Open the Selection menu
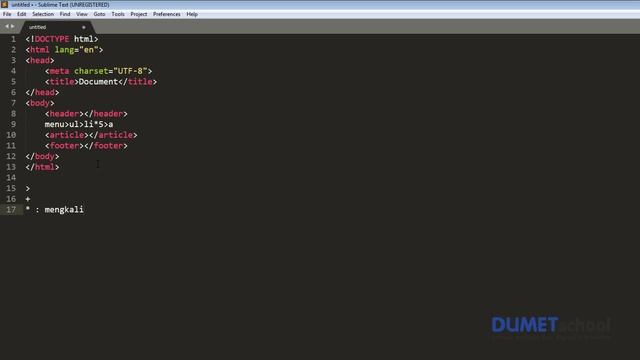Image resolution: width=640 pixels, height=360 pixels. tap(43, 14)
